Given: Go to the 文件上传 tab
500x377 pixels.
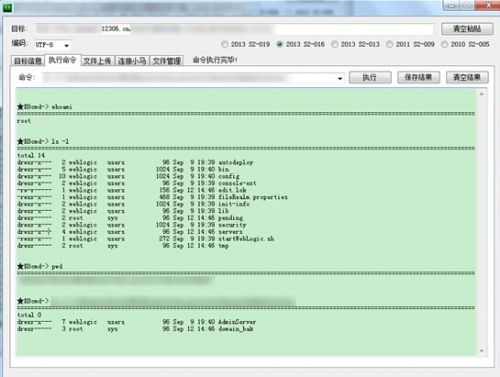Looking at the screenshot, I should point(97,61).
